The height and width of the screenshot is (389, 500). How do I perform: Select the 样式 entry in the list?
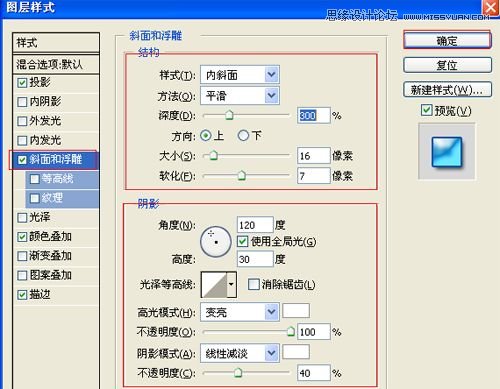pos(56,43)
